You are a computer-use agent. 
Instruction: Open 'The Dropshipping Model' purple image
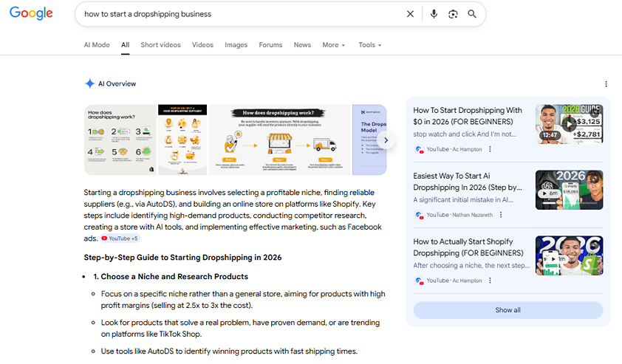369,140
